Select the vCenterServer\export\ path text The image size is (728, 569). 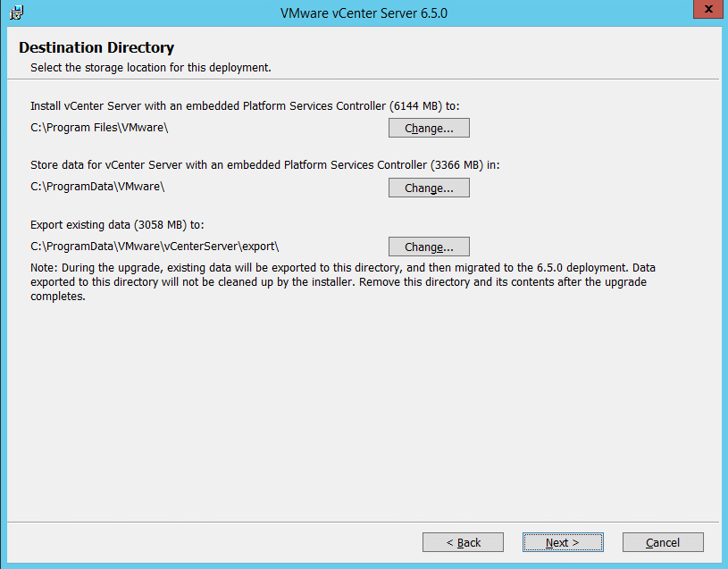coord(155,247)
